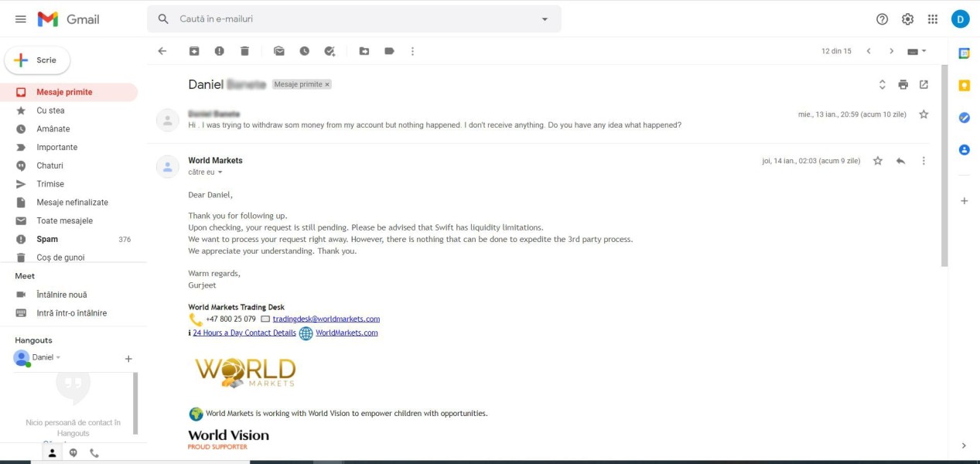The image size is (980, 464).
Task: Expand all messages in conversation
Action: (x=882, y=84)
